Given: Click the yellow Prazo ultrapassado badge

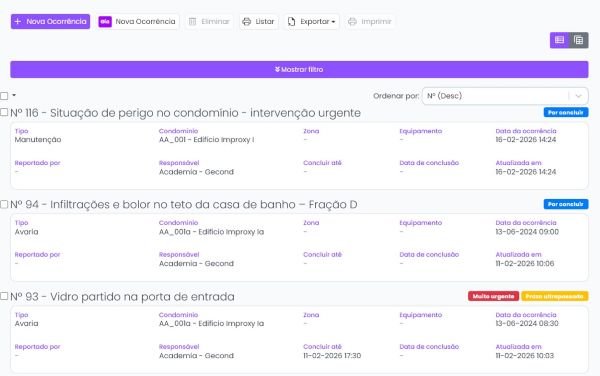Looking at the screenshot, I should pos(554,296).
